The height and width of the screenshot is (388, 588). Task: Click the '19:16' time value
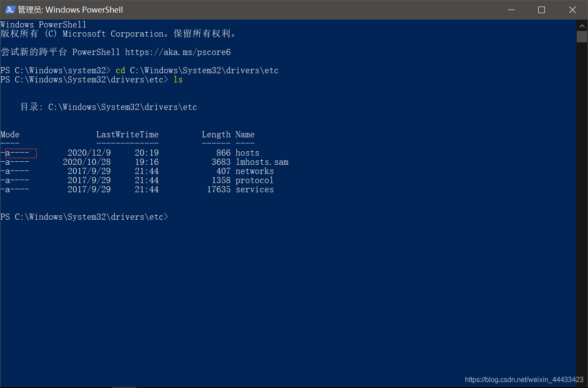coord(147,162)
